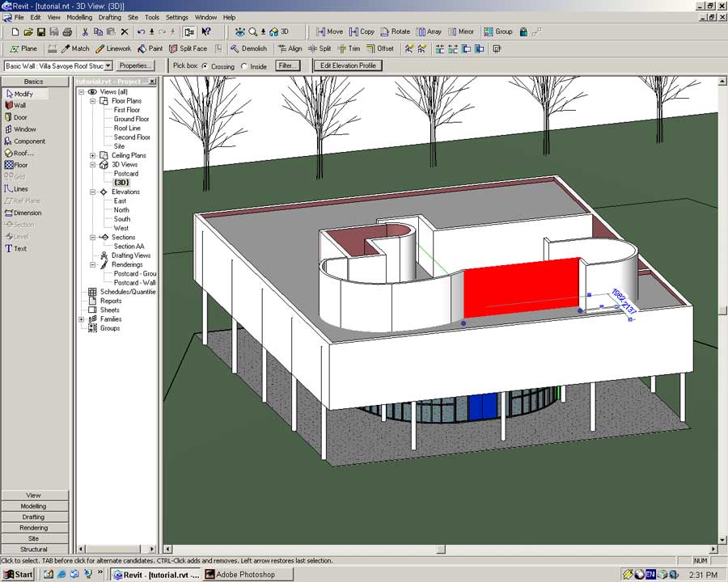Click the blue door on the ground floor
Image resolution: width=728 pixels, height=582 pixels.
[x=484, y=407]
